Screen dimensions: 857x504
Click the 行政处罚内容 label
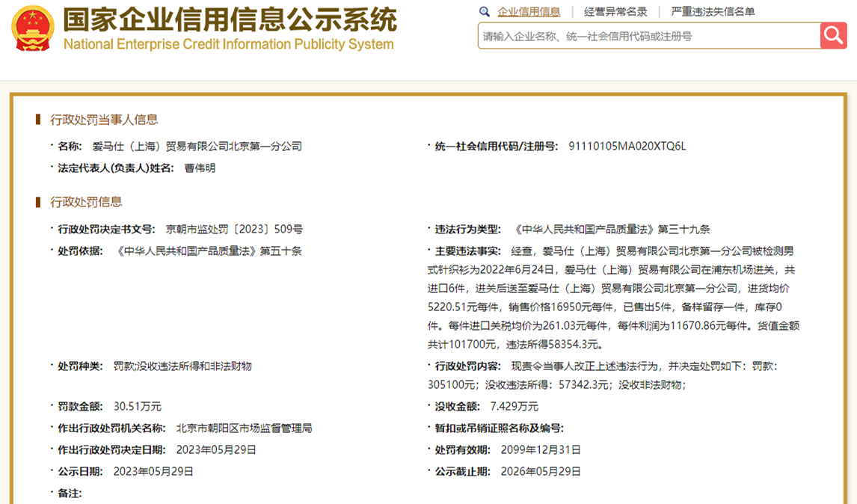pos(468,366)
